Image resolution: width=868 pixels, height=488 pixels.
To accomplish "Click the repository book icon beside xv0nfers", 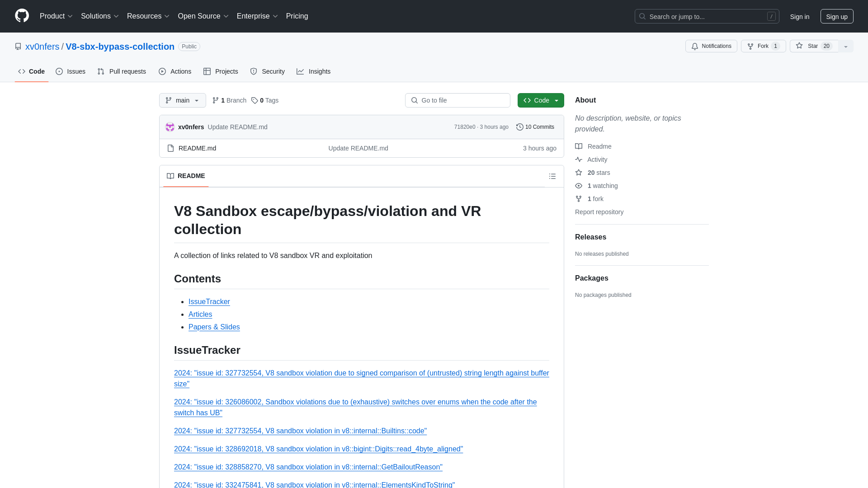I will pos(18,47).
